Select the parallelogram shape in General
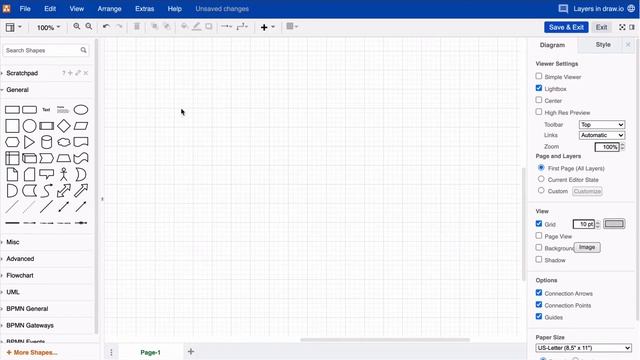Viewport: 640px width, 360px height. pos(81,126)
